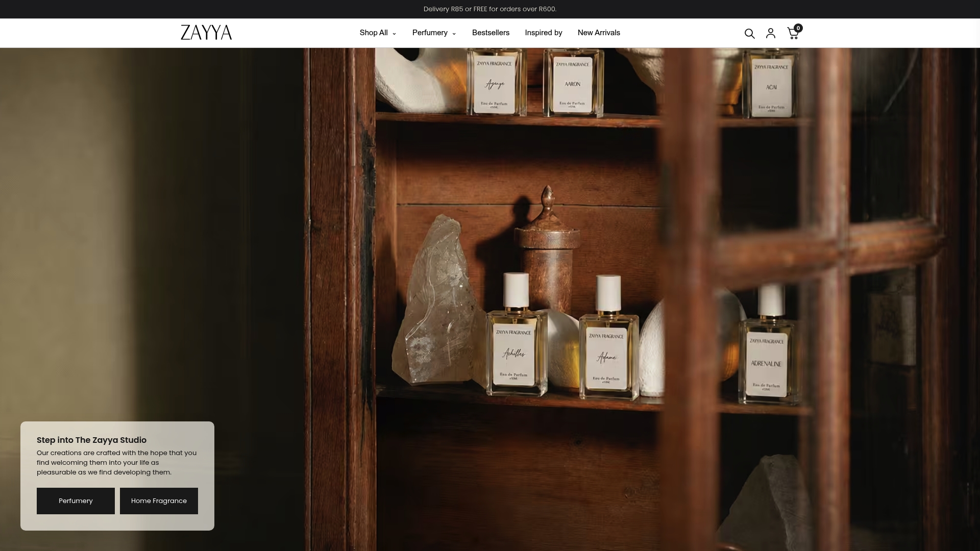View the shopping cart icon
Viewport: 980px width, 551px height.
(x=793, y=34)
